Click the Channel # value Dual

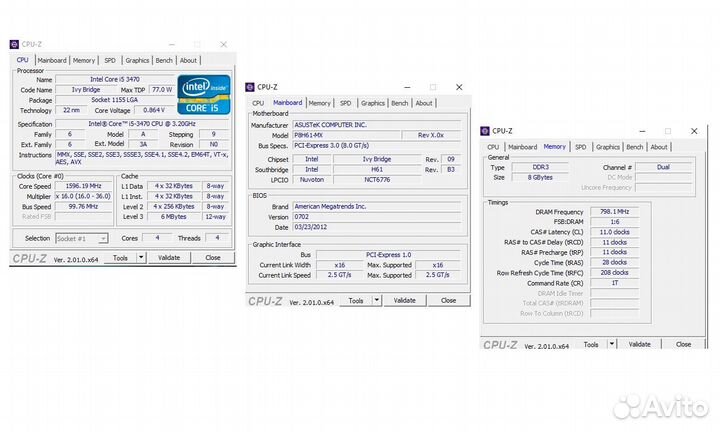coord(663,167)
